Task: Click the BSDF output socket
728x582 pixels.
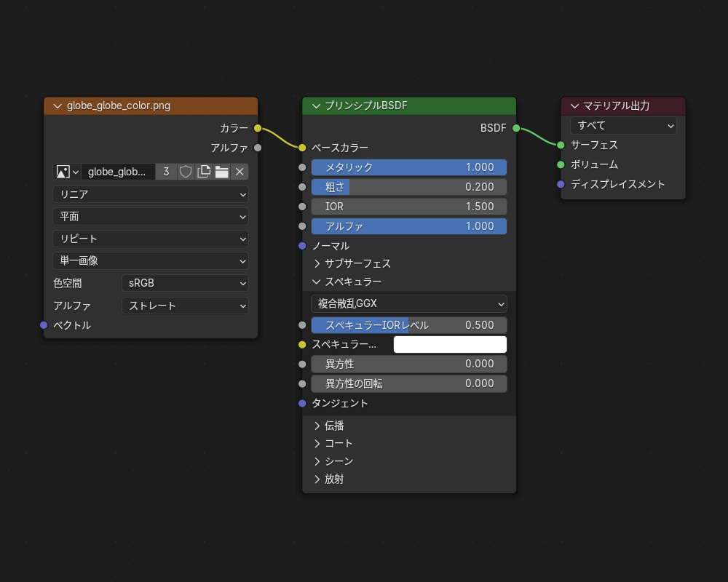Action: (516, 128)
